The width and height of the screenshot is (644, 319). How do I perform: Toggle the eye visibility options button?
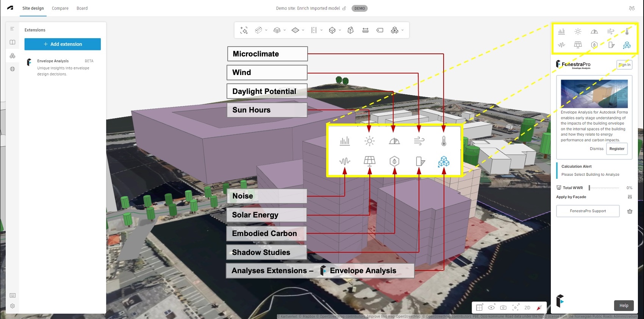(x=491, y=308)
